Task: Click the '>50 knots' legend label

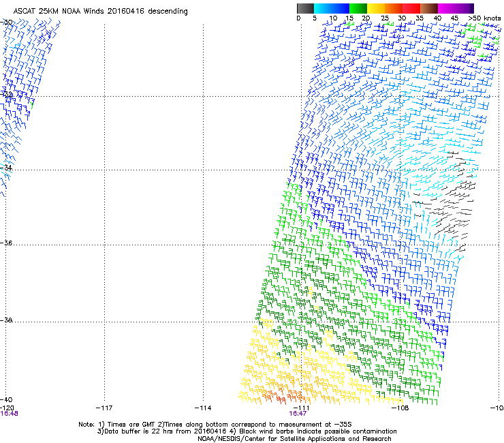Action: click(x=484, y=18)
